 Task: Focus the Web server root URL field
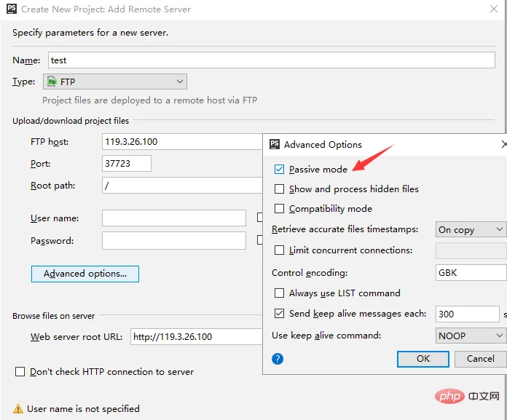pos(197,336)
